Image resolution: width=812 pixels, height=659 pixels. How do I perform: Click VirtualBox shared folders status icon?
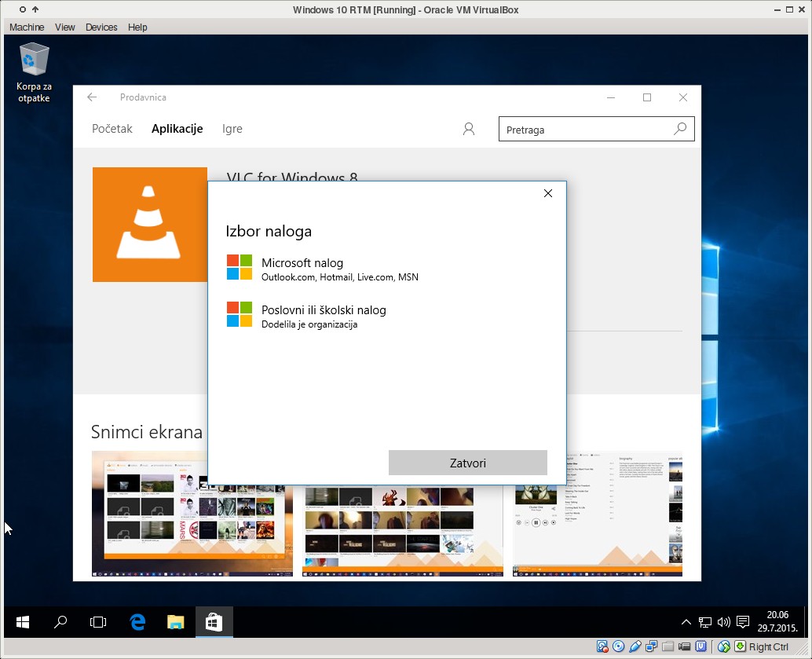point(668,646)
